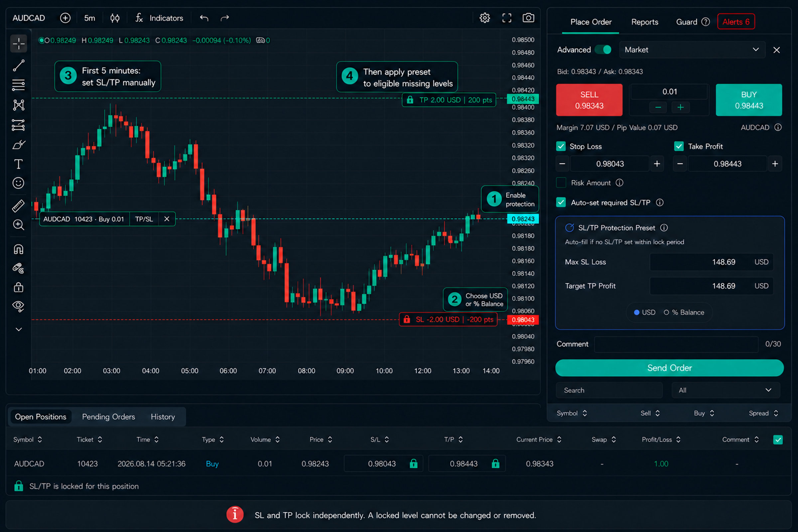Click the symbol Search field
798x532 pixels.
(x=609, y=390)
